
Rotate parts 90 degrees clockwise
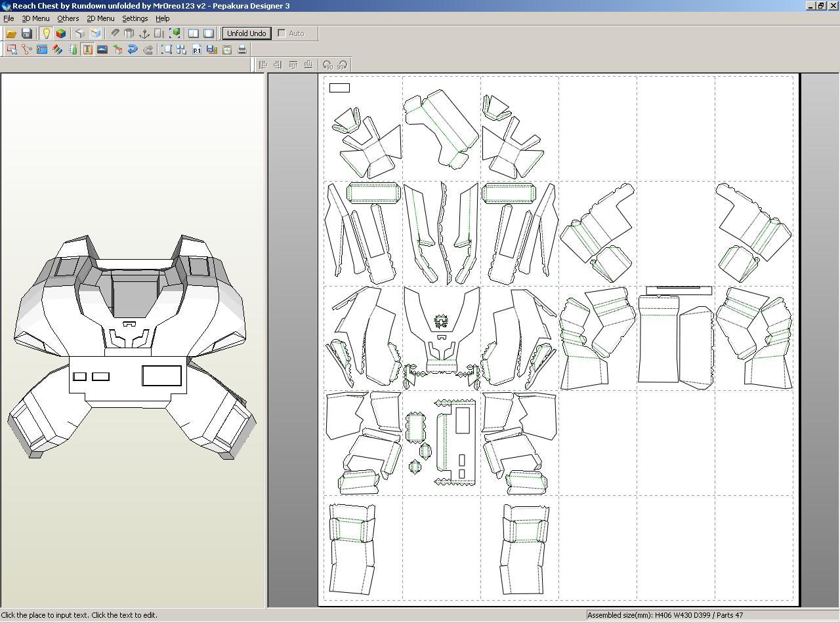343,65
